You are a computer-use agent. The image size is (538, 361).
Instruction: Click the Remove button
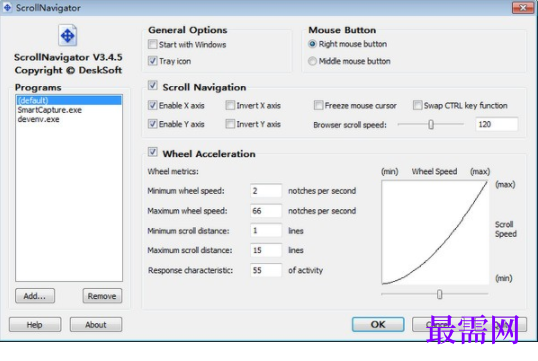[x=102, y=296]
